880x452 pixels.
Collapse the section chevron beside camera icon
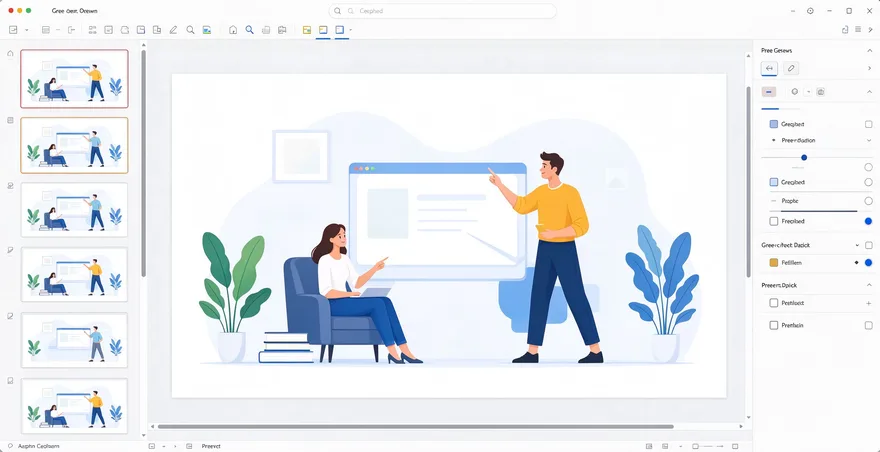click(869, 92)
